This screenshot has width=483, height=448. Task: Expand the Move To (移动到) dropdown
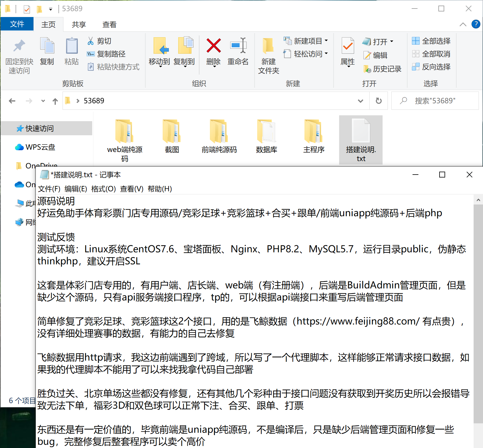(x=160, y=66)
